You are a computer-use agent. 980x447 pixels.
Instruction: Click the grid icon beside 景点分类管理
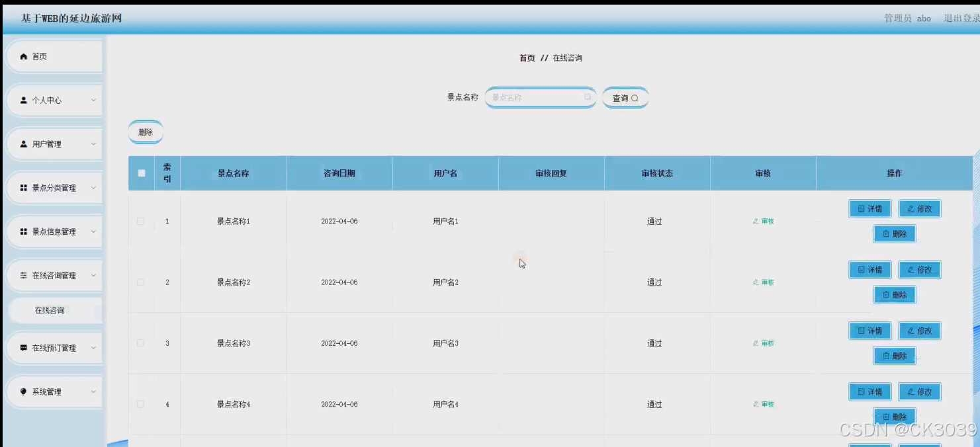click(24, 188)
